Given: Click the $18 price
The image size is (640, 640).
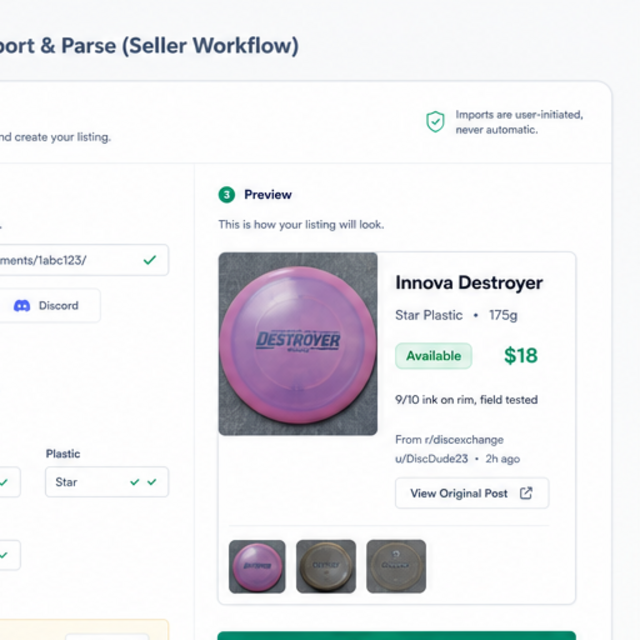Looking at the screenshot, I should (x=521, y=356).
